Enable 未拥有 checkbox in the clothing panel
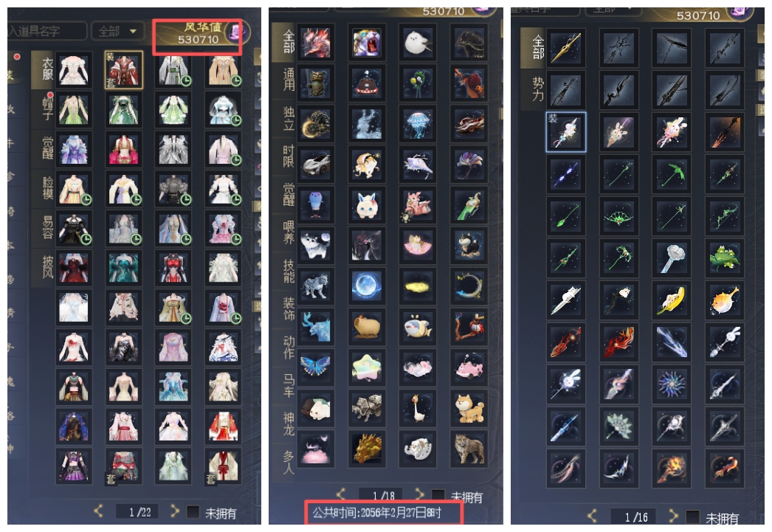The height and width of the screenshot is (532, 772). pos(193,512)
